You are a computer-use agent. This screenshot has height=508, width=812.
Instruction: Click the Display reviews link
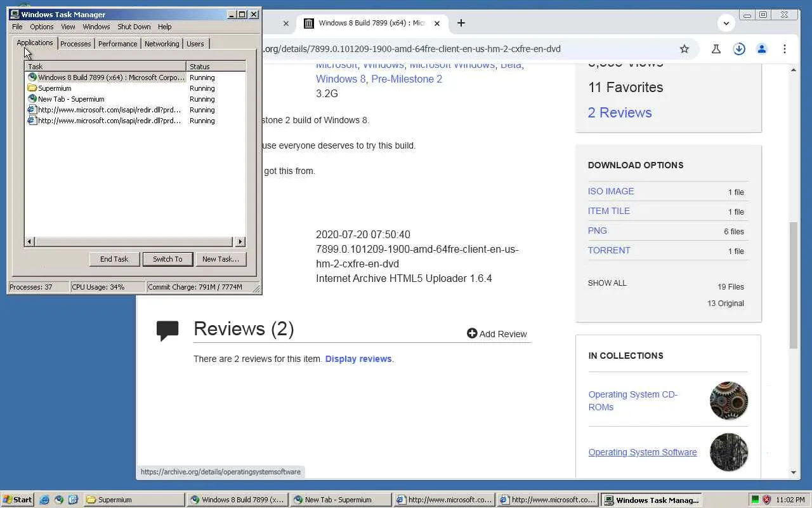coord(358,359)
